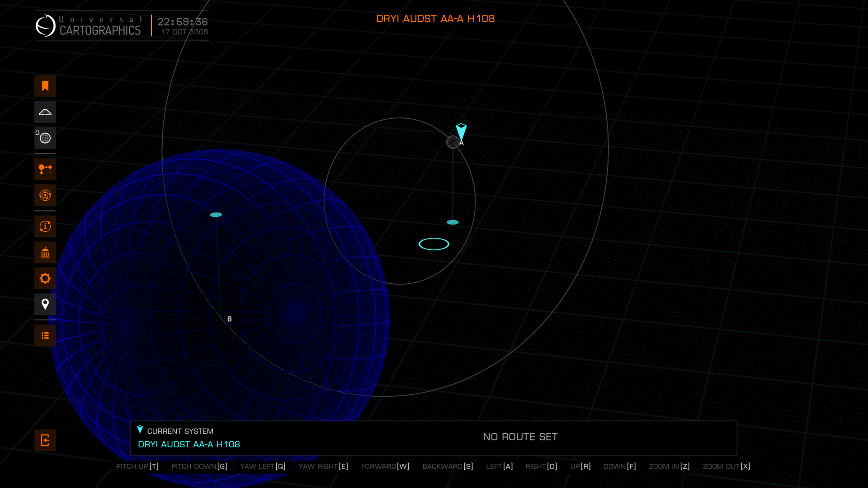Click the ship location icon
This screenshot has width=868, height=488.
pos(45,112)
